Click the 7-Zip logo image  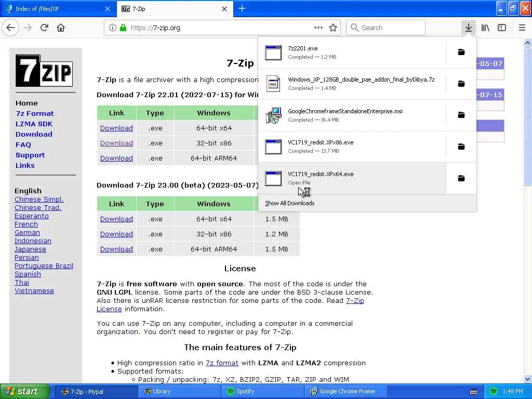pos(44,71)
